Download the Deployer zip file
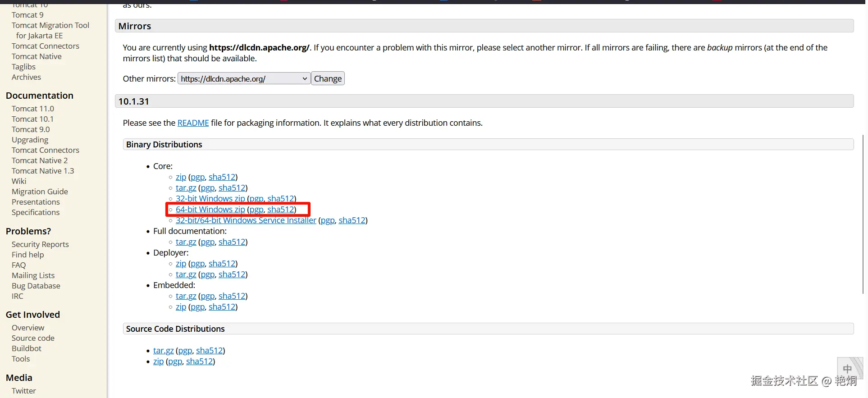Image resolution: width=868 pixels, height=398 pixels. point(181,264)
